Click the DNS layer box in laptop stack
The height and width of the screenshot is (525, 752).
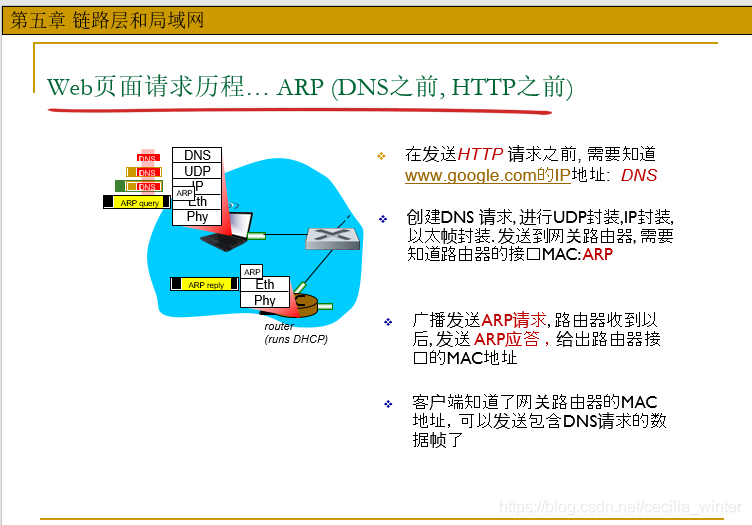click(x=197, y=155)
